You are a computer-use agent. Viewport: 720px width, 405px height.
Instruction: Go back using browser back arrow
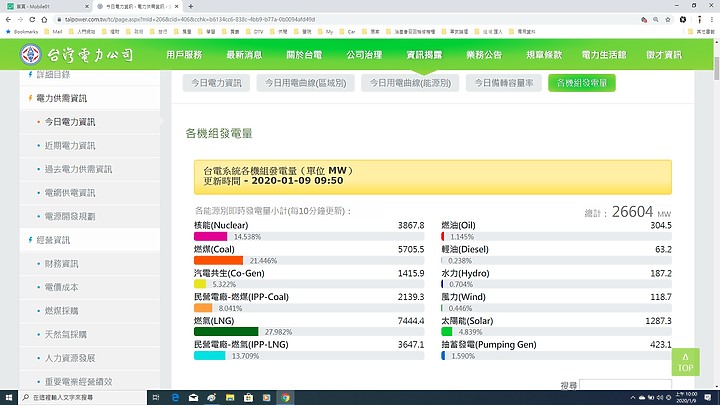(x=8, y=19)
